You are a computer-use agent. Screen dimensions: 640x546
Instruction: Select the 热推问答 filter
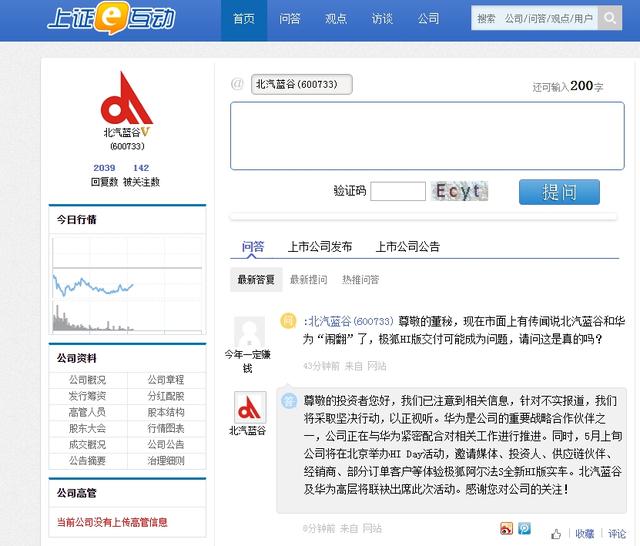[360, 280]
